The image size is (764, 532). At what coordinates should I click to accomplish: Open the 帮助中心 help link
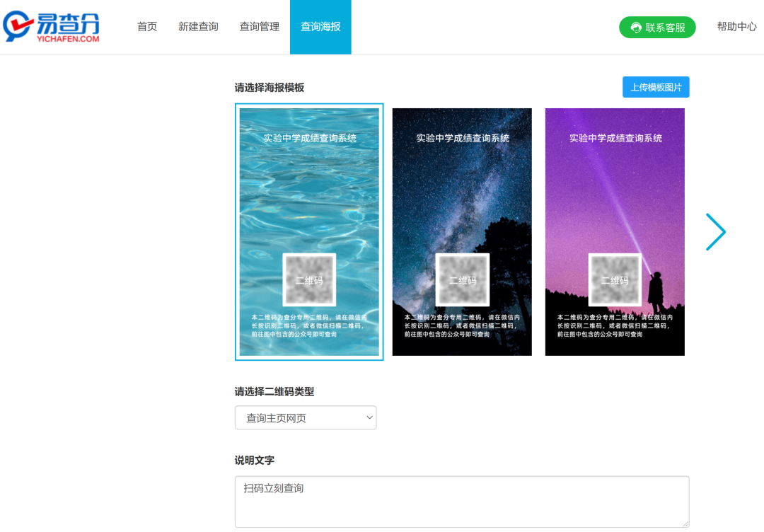pyautogui.click(x=736, y=27)
